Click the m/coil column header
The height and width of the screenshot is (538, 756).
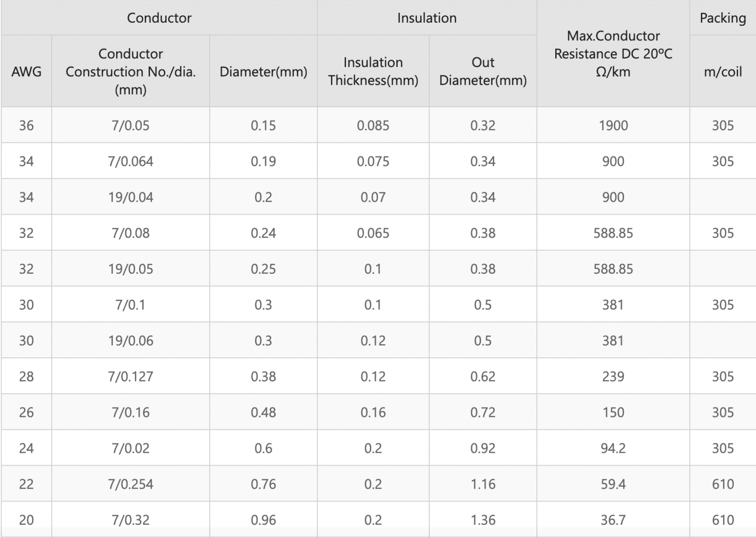pos(723,72)
